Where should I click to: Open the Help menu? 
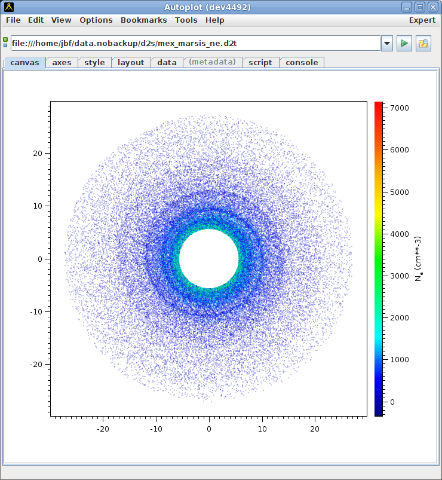click(x=214, y=20)
